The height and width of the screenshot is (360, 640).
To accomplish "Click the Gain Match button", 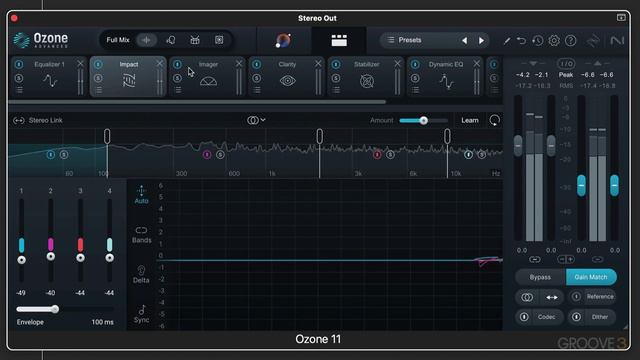I will tap(591, 277).
